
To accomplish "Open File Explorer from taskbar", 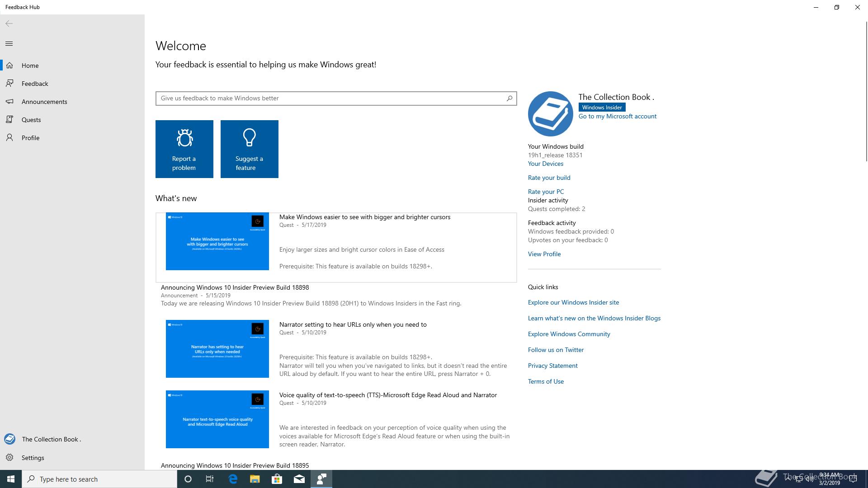I will tap(255, 479).
